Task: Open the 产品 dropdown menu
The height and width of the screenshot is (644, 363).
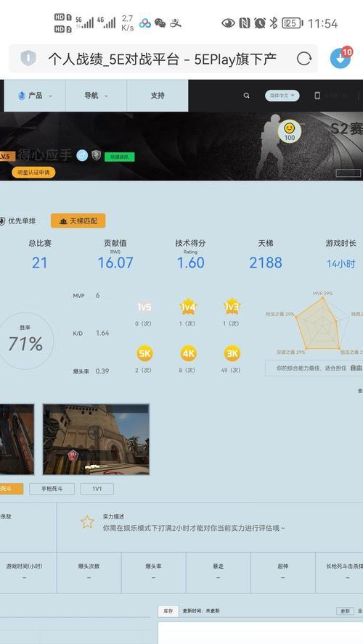Action: click(35, 96)
